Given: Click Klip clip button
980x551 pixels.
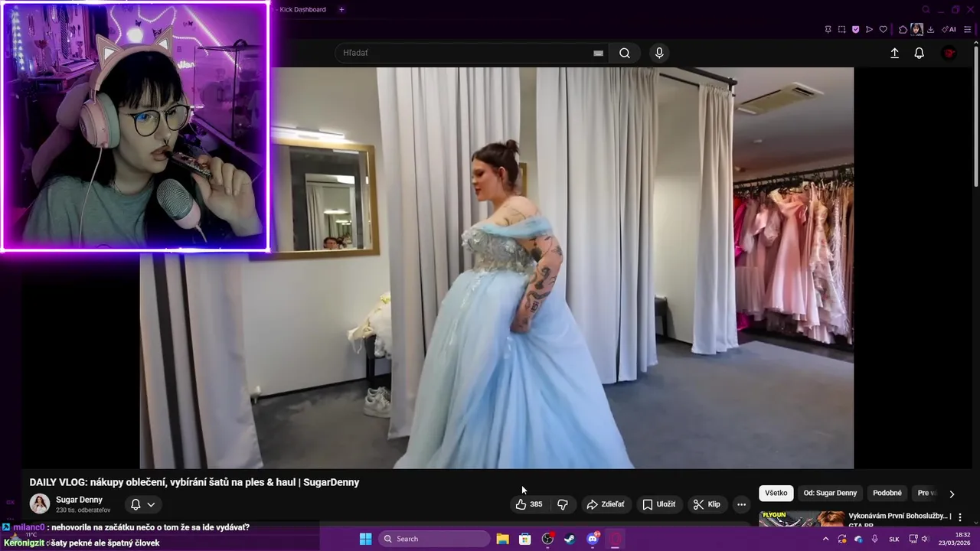Looking at the screenshot, I should 706,504.
